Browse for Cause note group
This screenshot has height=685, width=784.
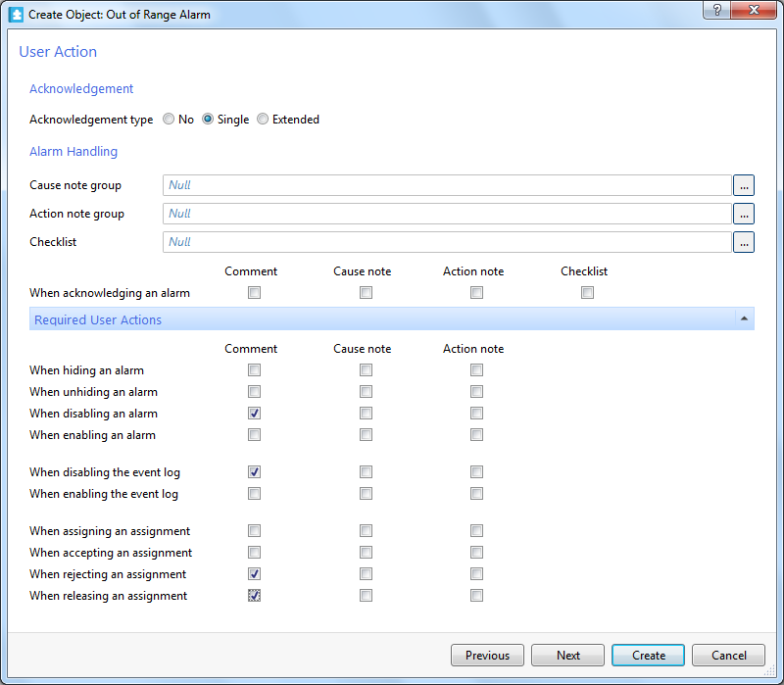tap(744, 185)
